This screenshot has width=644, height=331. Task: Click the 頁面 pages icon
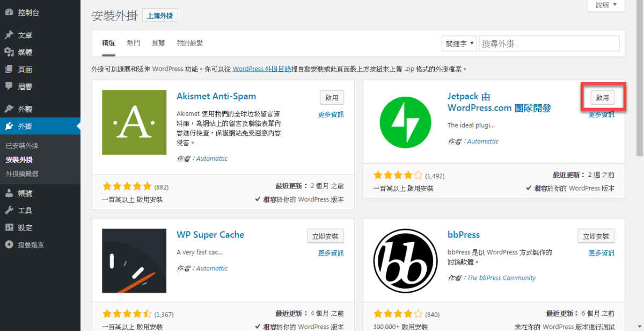click(x=9, y=69)
